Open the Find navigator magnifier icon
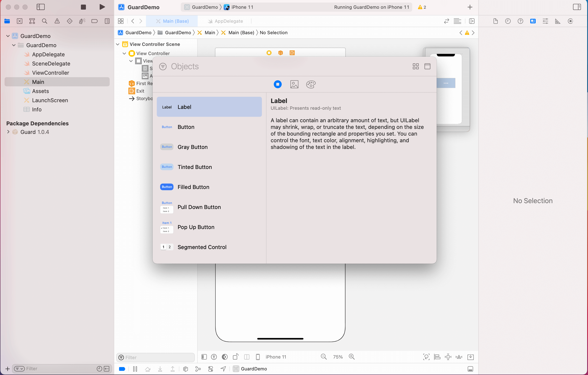The image size is (588, 375). pyautogui.click(x=44, y=21)
